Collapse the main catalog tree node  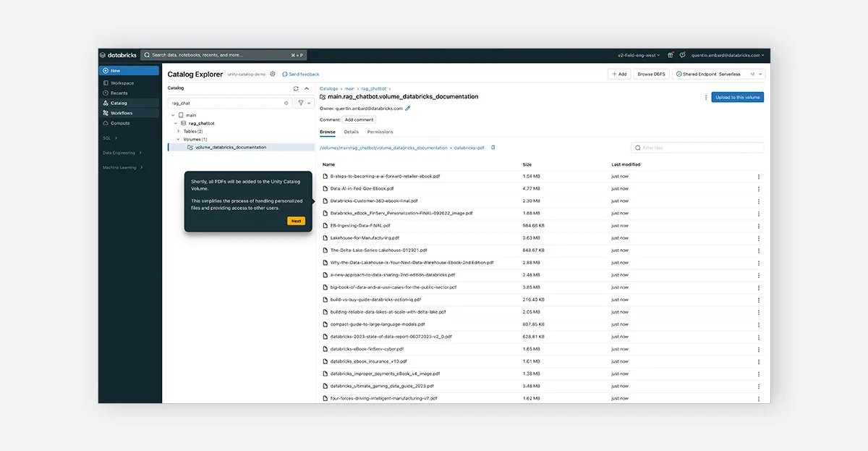click(174, 115)
